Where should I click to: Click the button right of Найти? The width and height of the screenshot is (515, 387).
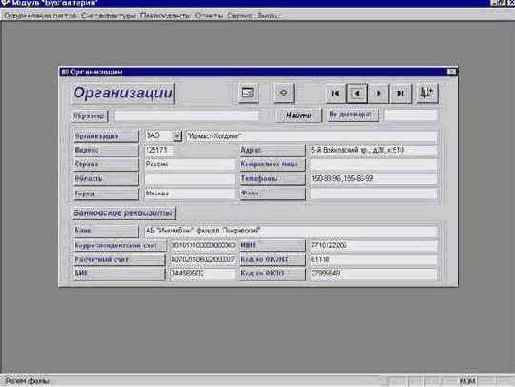pyautogui.click(x=353, y=115)
